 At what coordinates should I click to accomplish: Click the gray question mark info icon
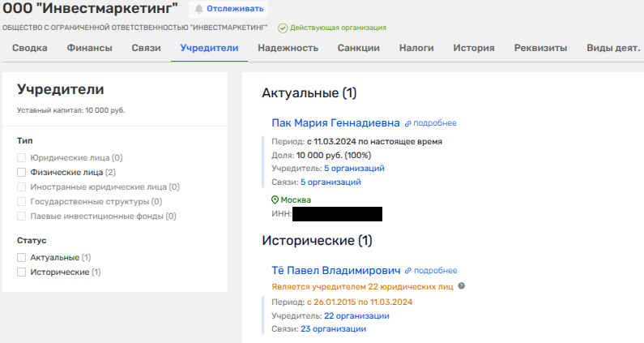click(462, 286)
